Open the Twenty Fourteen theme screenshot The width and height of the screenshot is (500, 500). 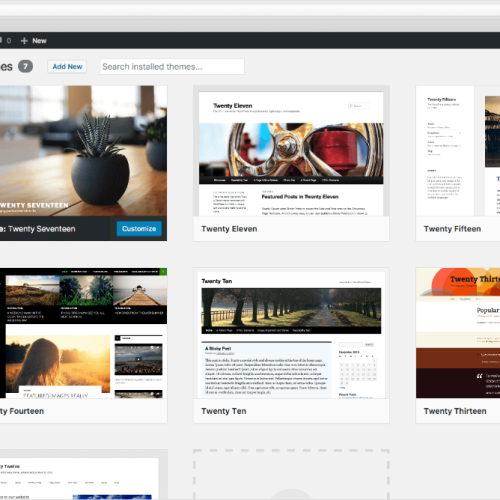coord(83,333)
